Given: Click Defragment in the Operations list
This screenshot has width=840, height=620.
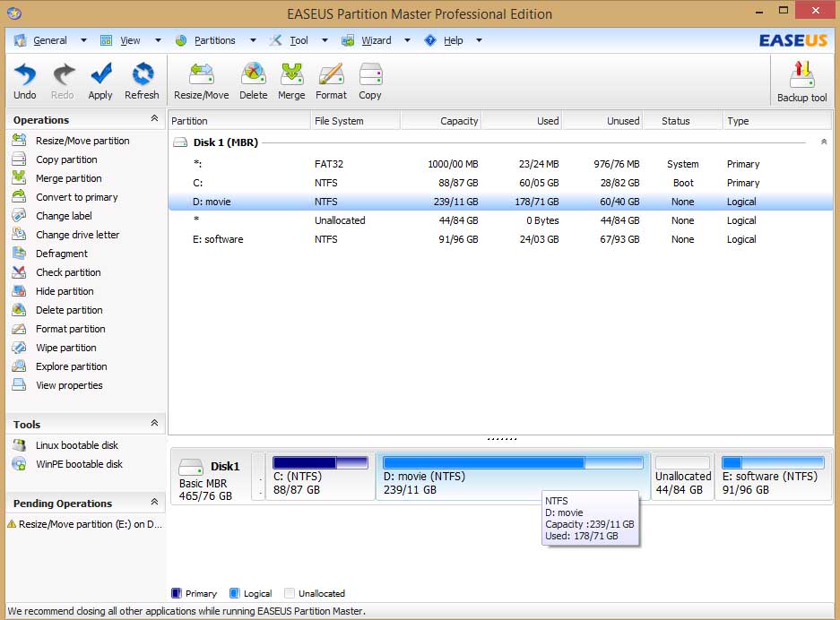Looking at the screenshot, I should [x=61, y=254].
